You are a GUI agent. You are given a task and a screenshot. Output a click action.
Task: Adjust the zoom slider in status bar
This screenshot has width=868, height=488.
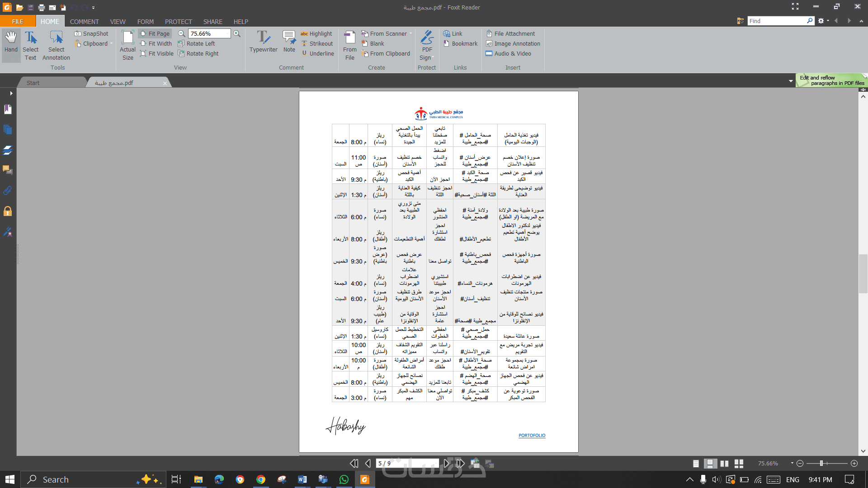(821, 463)
